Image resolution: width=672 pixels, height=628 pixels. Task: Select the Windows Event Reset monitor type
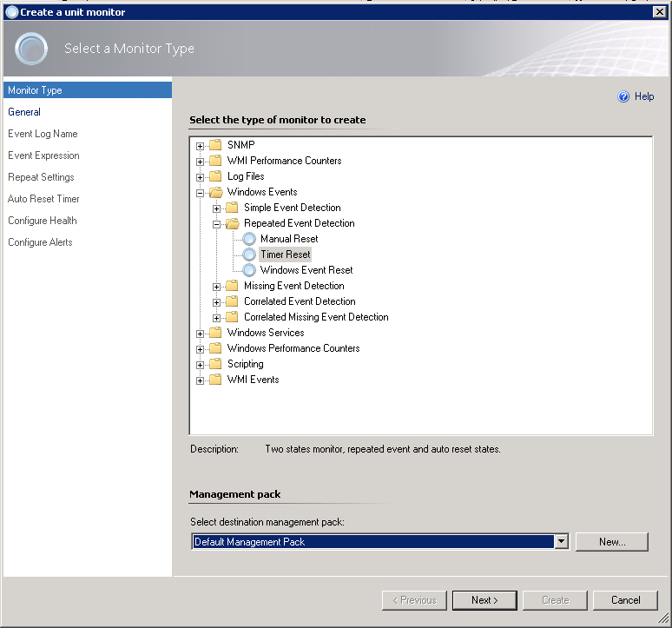[306, 270]
